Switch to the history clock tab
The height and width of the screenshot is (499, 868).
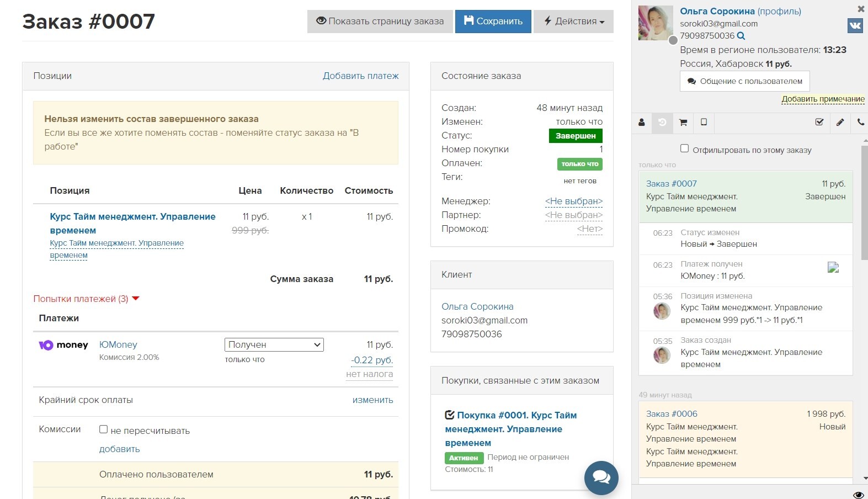pyautogui.click(x=662, y=123)
